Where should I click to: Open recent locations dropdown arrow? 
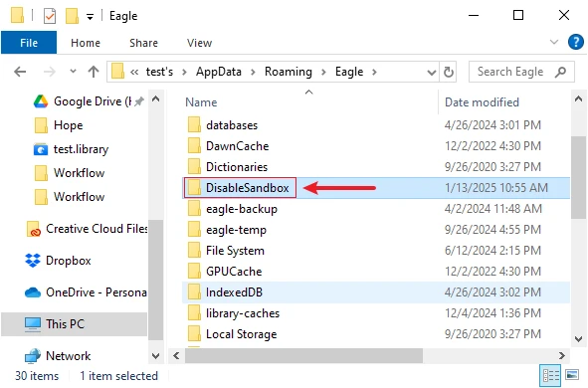73,71
